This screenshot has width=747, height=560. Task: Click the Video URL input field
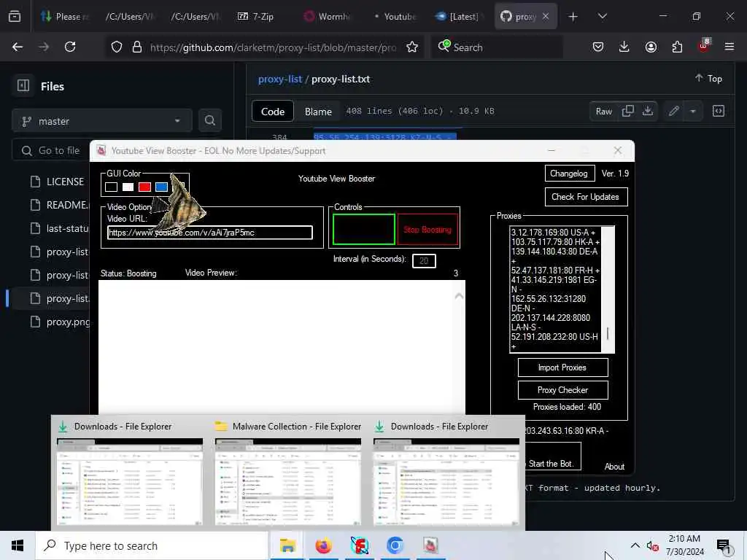click(x=210, y=233)
